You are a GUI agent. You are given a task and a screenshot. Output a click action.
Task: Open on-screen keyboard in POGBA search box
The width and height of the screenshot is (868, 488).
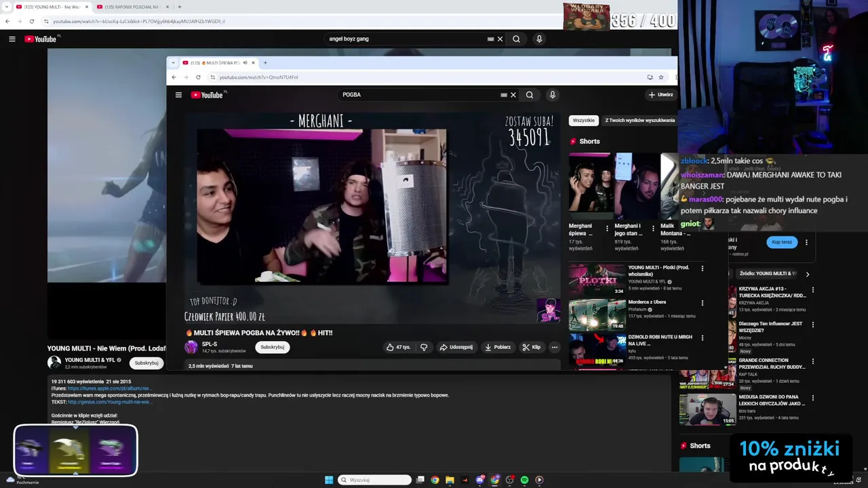(504, 95)
